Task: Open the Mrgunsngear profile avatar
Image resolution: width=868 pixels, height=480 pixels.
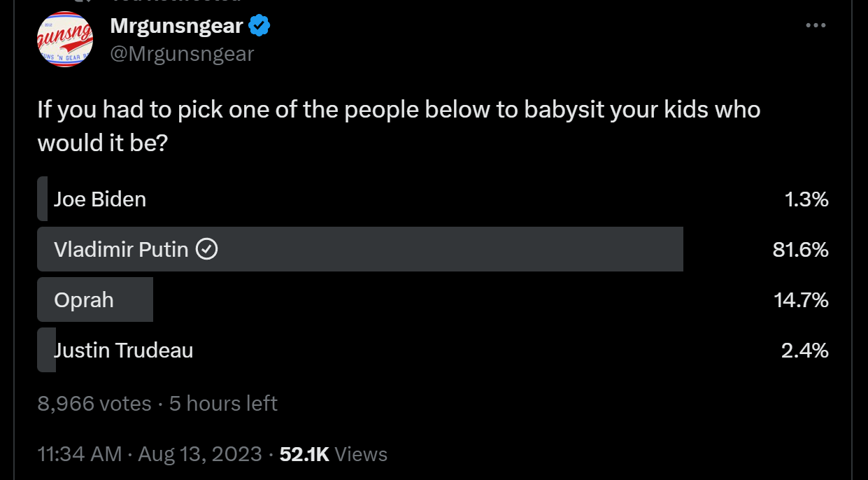Action: pos(65,39)
